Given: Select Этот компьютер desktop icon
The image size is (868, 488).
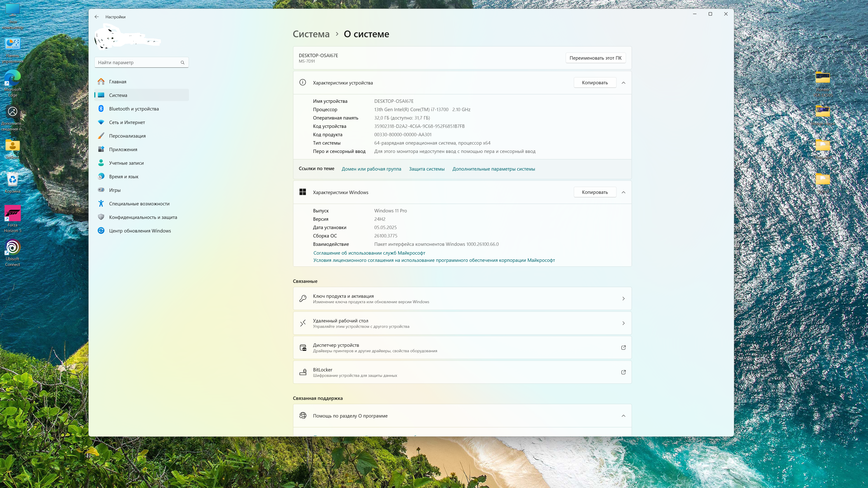Looking at the screenshot, I should (12, 16).
